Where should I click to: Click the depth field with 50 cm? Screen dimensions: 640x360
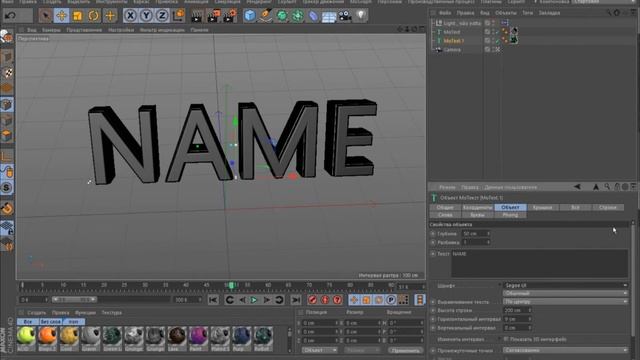click(476, 234)
